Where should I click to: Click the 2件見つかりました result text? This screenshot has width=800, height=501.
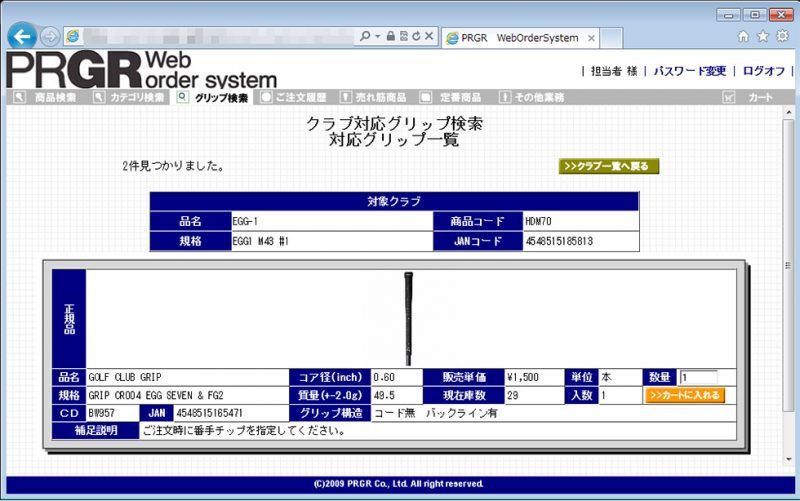click(173, 166)
